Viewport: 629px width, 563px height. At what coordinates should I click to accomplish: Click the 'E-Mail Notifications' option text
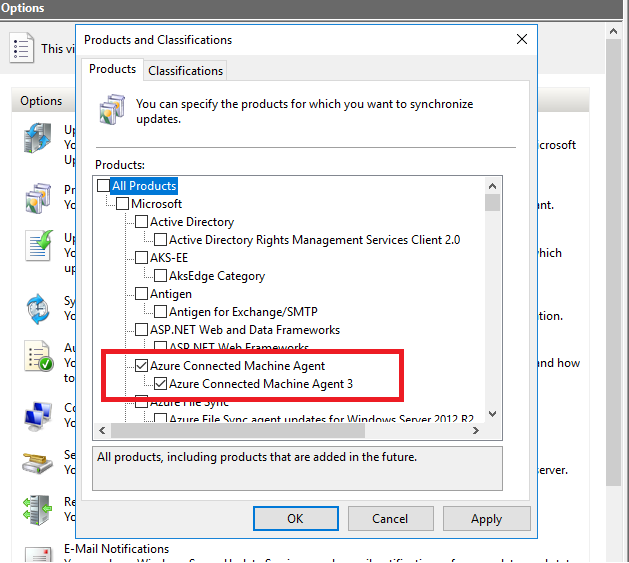[x=116, y=549]
